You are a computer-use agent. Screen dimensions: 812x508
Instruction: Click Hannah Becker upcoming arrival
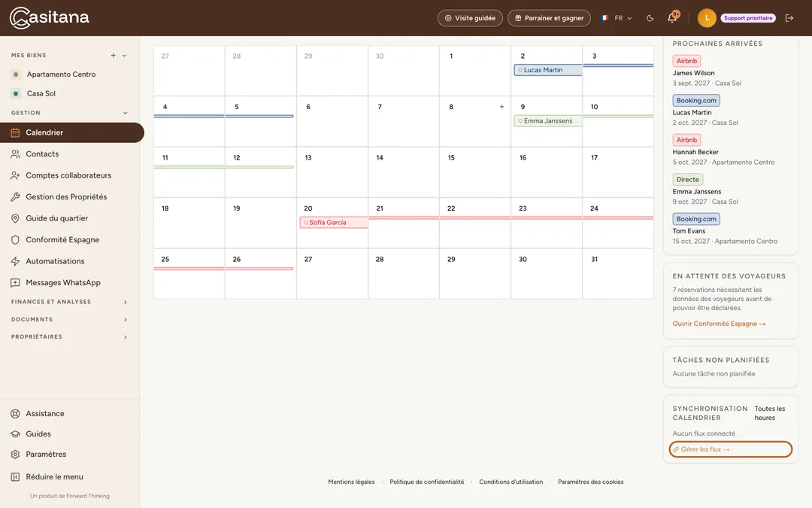[x=695, y=152]
